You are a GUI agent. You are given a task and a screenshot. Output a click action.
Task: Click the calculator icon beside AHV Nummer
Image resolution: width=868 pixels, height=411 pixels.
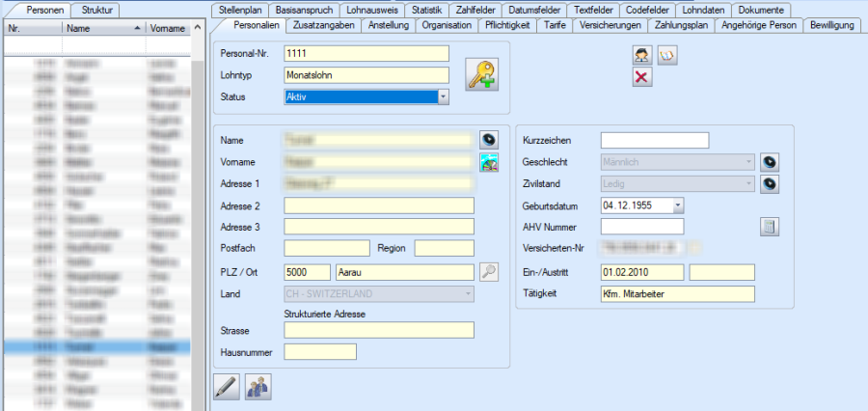[x=770, y=227]
